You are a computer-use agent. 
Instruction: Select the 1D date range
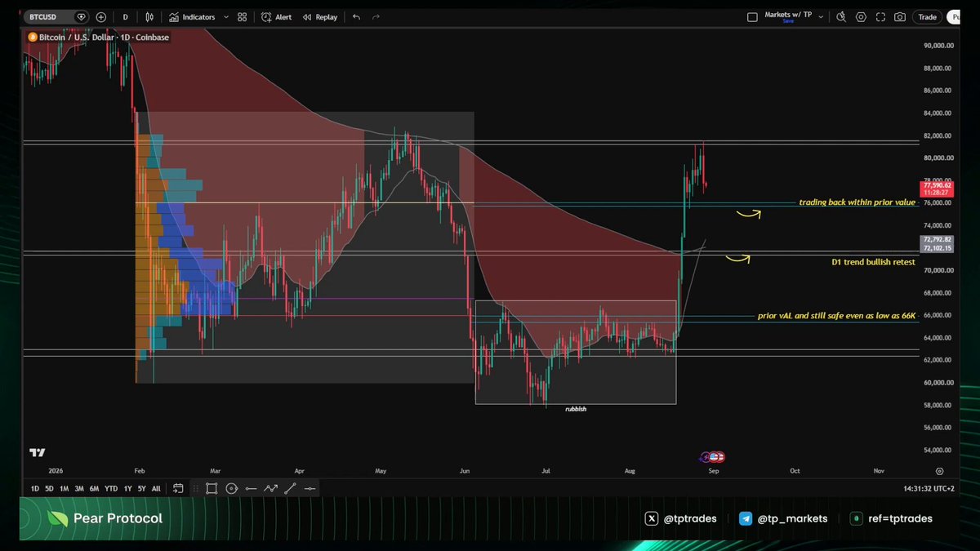(x=35, y=488)
